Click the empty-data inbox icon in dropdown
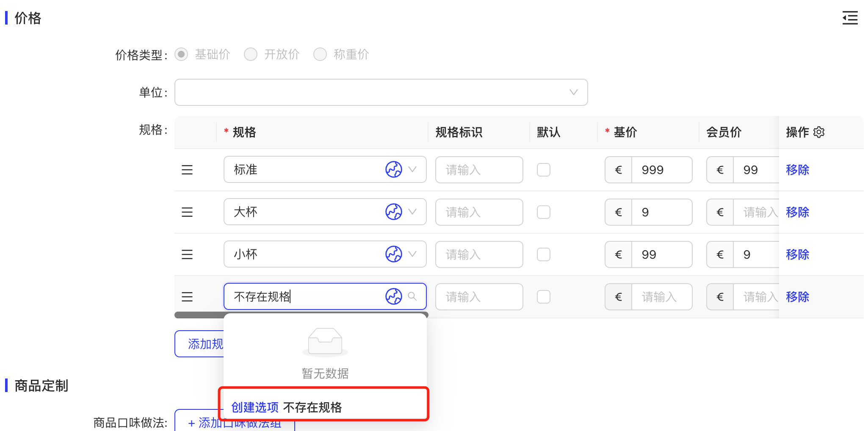This screenshot has width=868, height=431. tap(325, 342)
